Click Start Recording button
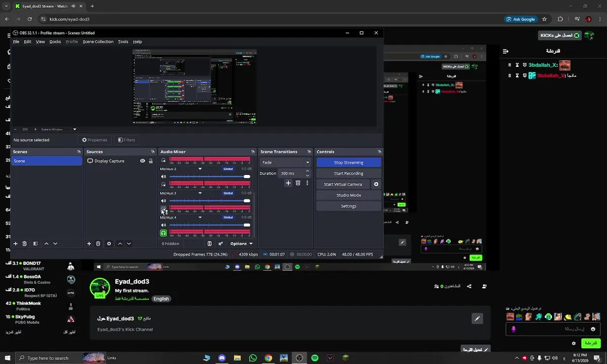Screen dimensions: 607x364 [349, 173]
